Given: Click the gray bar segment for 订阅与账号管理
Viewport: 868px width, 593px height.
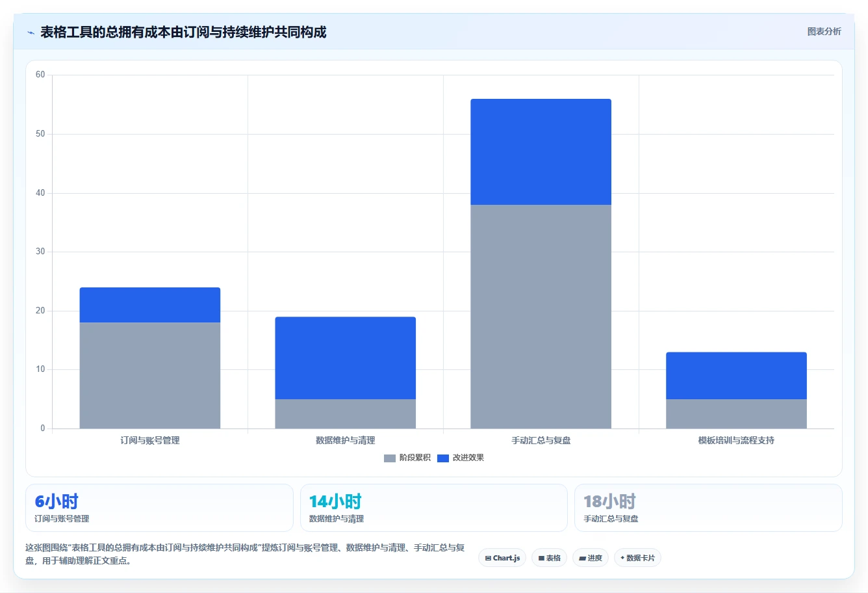Looking at the screenshot, I should tap(150, 375).
